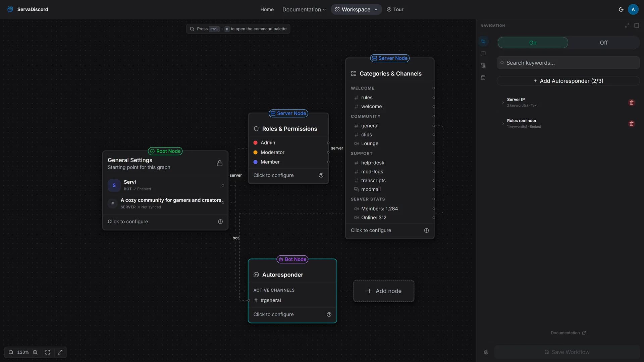Open the chat message sidebar icon
Viewport: 644px width, 362px height.
tap(483, 54)
